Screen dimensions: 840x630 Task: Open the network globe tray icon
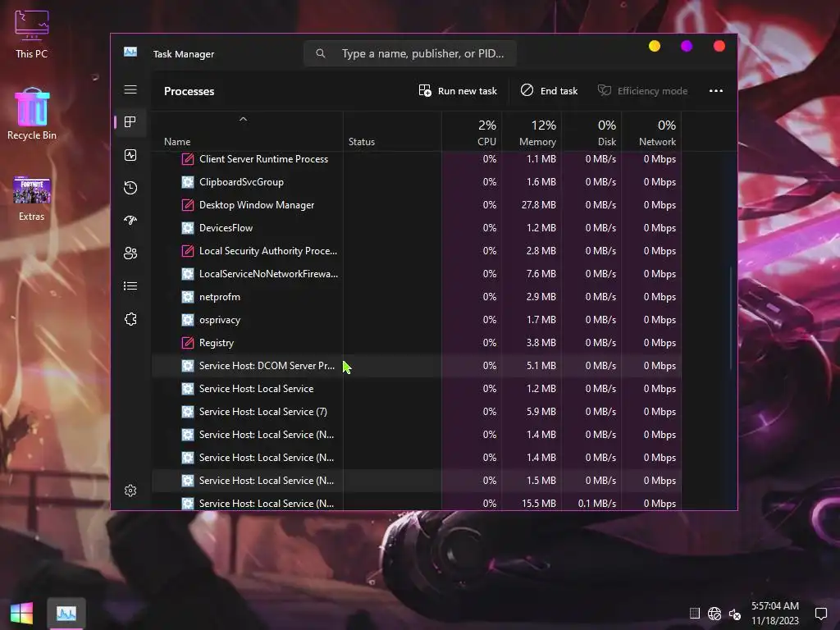click(x=714, y=614)
